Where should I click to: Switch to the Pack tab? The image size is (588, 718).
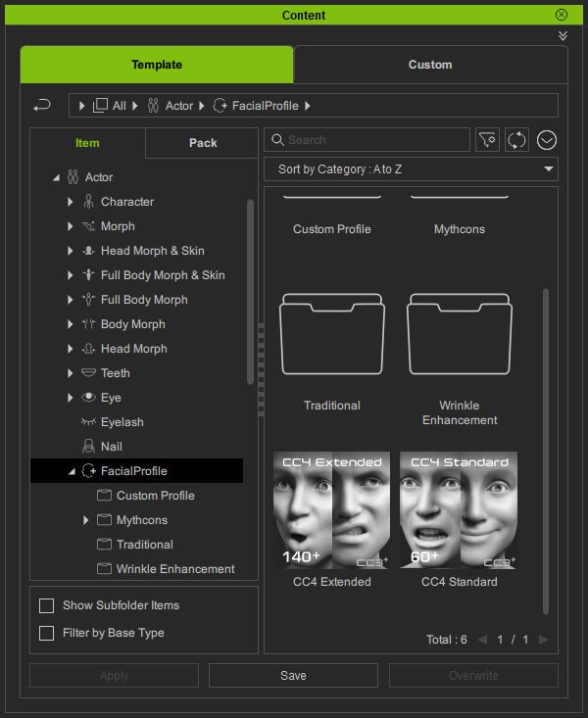(203, 143)
